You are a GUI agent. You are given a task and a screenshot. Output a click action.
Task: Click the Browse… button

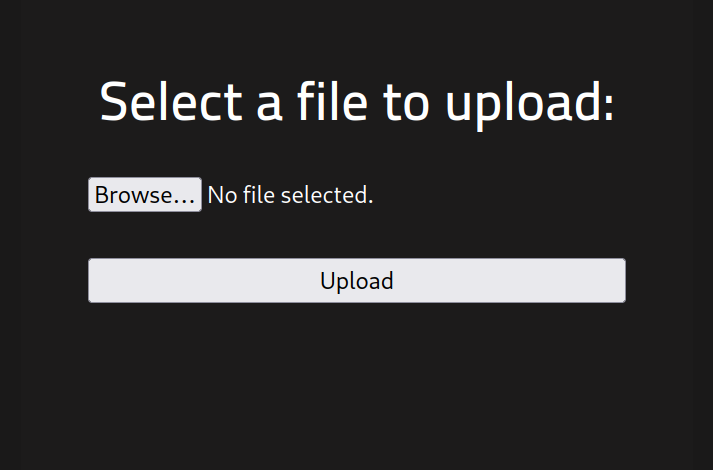pos(145,195)
